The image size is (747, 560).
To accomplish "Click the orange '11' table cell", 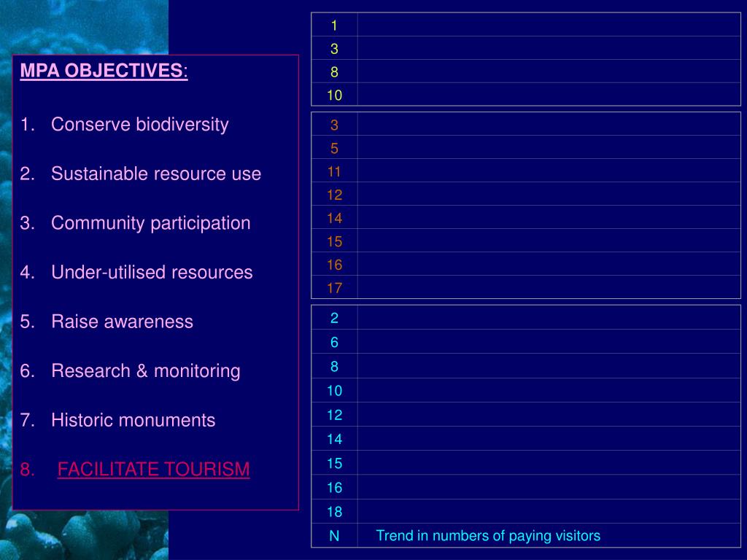I will click(334, 171).
